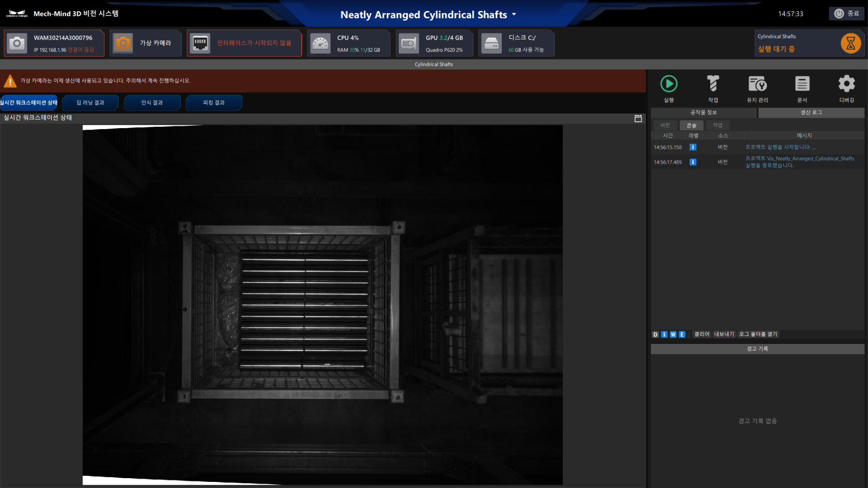Click the 레벨 column header

pos(693,136)
